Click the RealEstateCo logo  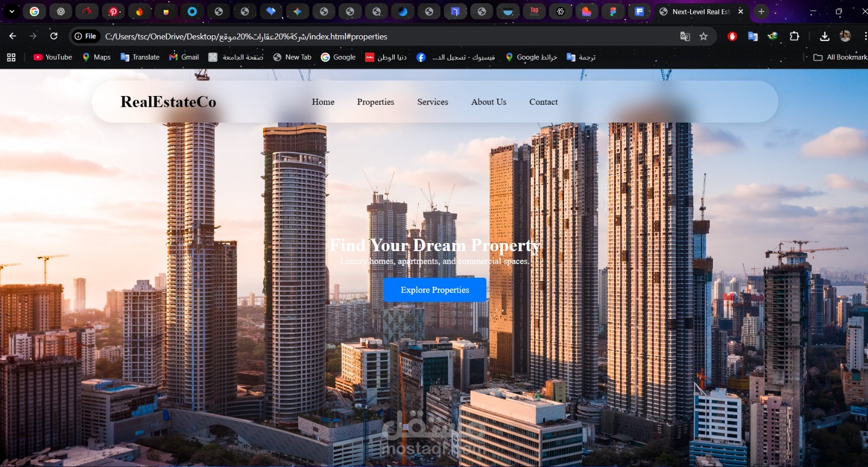coord(168,102)
